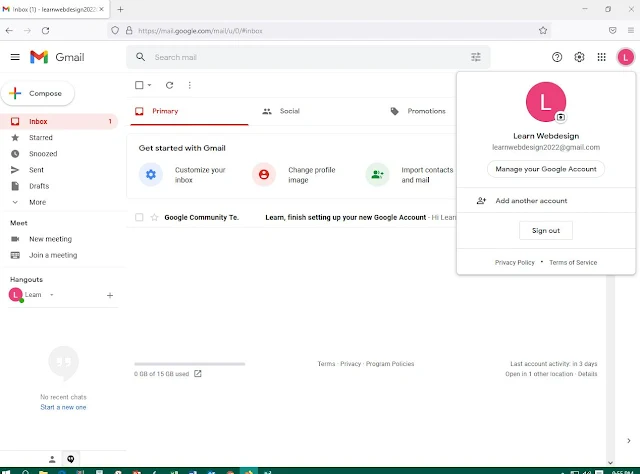Switch to the Social tab

click(290, 111)
